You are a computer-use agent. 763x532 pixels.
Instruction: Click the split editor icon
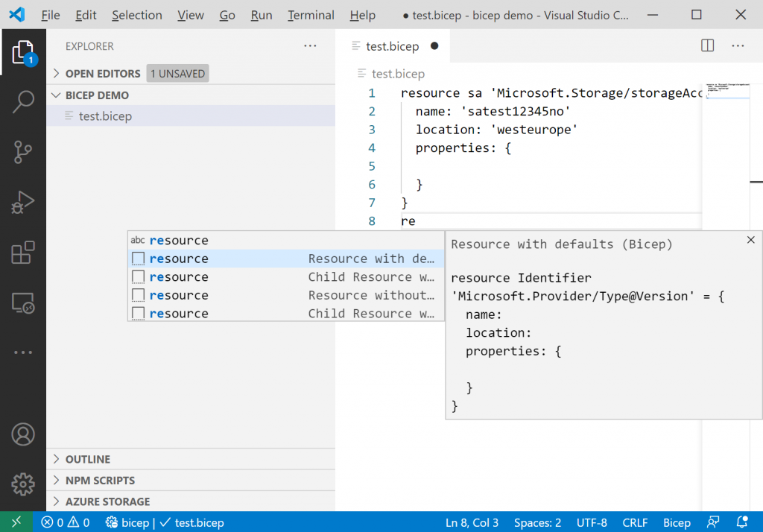tap(708, 46)
